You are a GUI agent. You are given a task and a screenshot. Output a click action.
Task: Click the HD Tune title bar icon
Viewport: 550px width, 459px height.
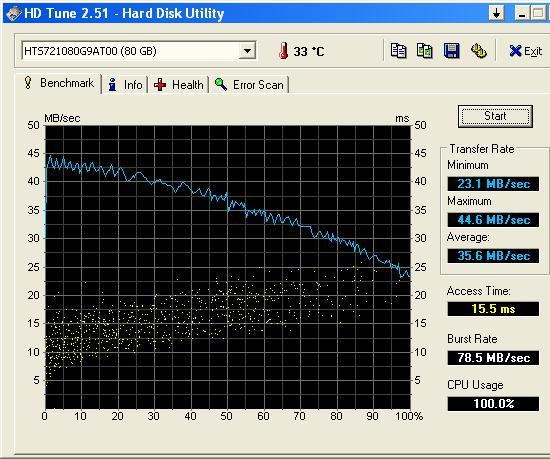click(13, 13)
